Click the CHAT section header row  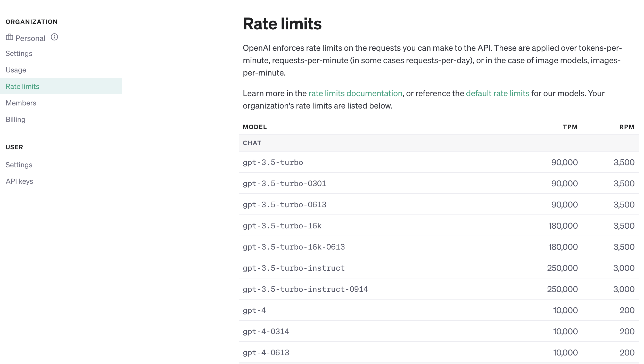pos(252,143)
